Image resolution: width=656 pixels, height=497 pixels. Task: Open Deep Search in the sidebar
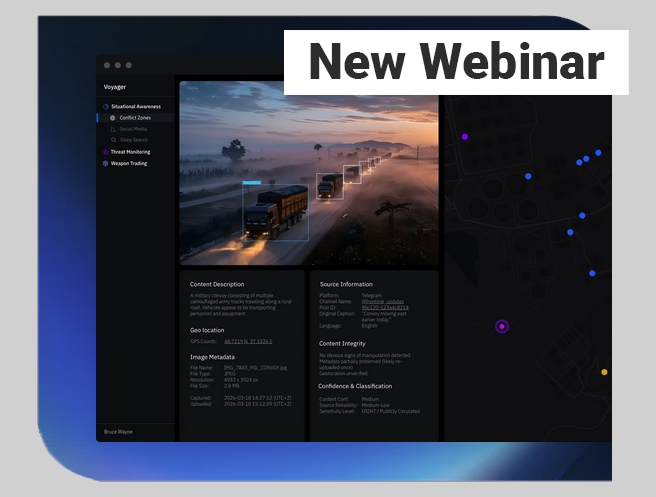134,140
